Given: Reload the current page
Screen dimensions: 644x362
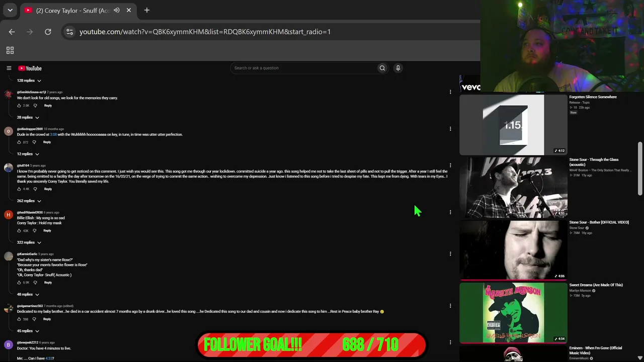Looking at the screenshot, I should [48, 32].
